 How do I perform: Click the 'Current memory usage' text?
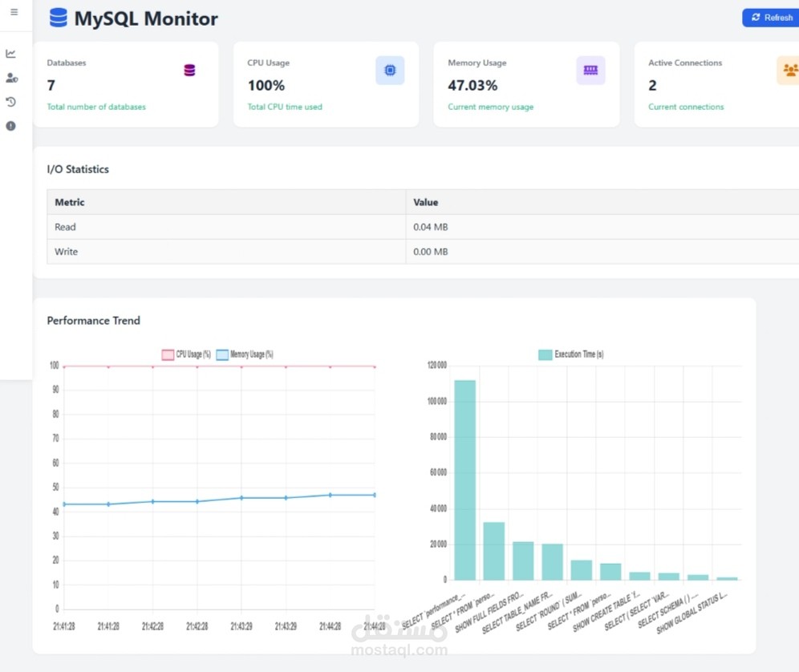(x=491, y=107)
